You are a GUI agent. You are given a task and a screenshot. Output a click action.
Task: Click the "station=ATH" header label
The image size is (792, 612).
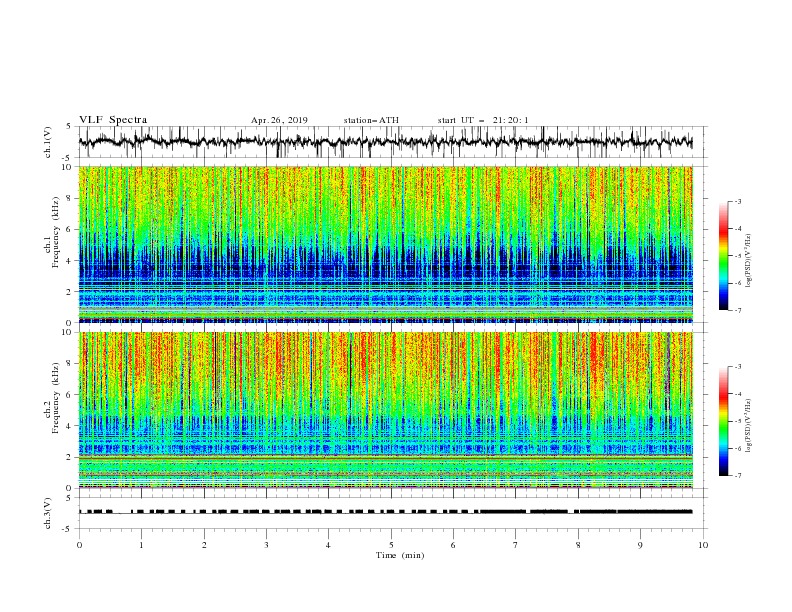371,120
